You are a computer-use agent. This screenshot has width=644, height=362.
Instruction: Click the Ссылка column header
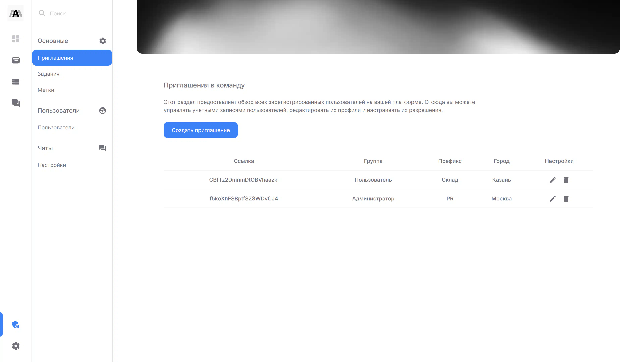(244, 161)
